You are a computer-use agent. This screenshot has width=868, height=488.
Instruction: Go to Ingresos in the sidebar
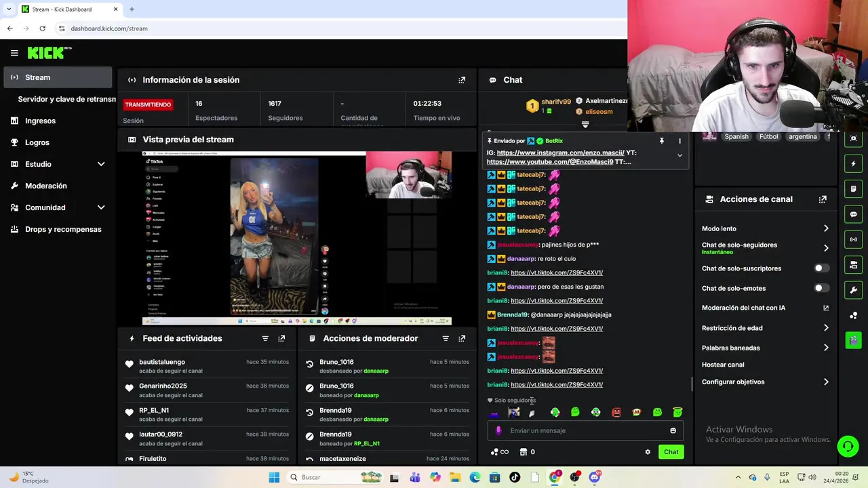(58, 121)
